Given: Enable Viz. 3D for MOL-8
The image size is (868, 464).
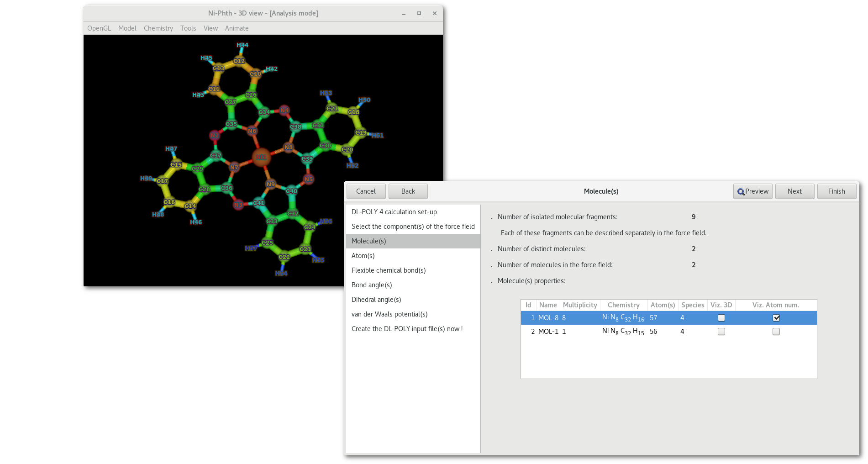Looking at the screenshot, I should [721, 318].
